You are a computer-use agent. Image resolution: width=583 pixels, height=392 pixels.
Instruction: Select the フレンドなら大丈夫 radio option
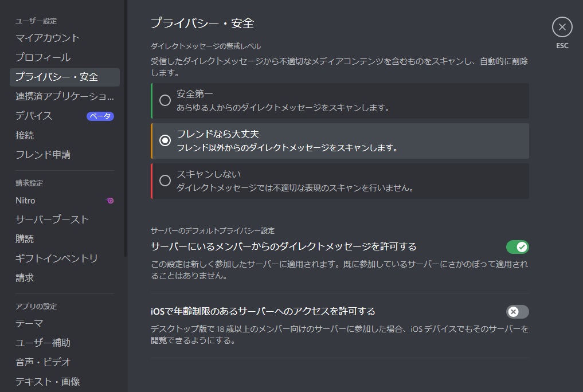click(x=165, y=140)
